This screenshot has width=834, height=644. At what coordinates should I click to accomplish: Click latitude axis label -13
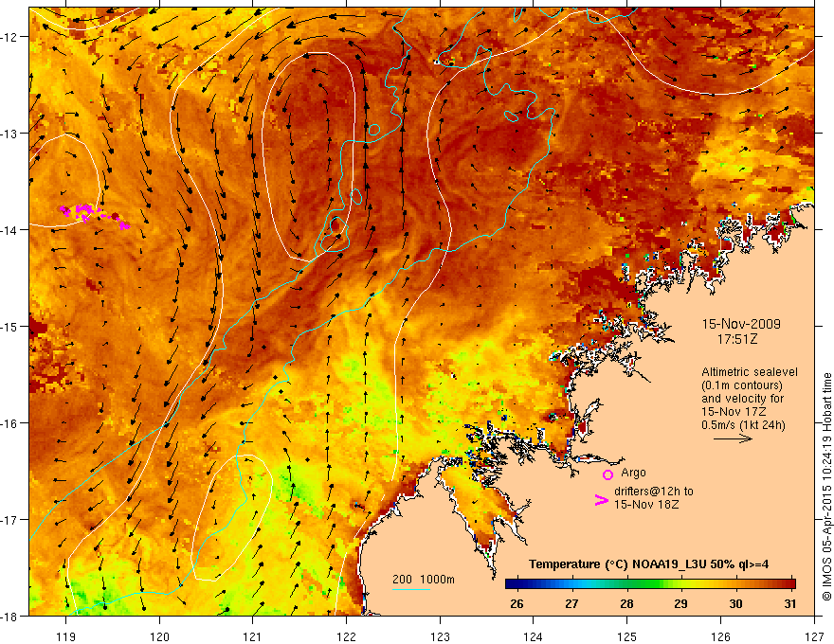click(10, 134)
